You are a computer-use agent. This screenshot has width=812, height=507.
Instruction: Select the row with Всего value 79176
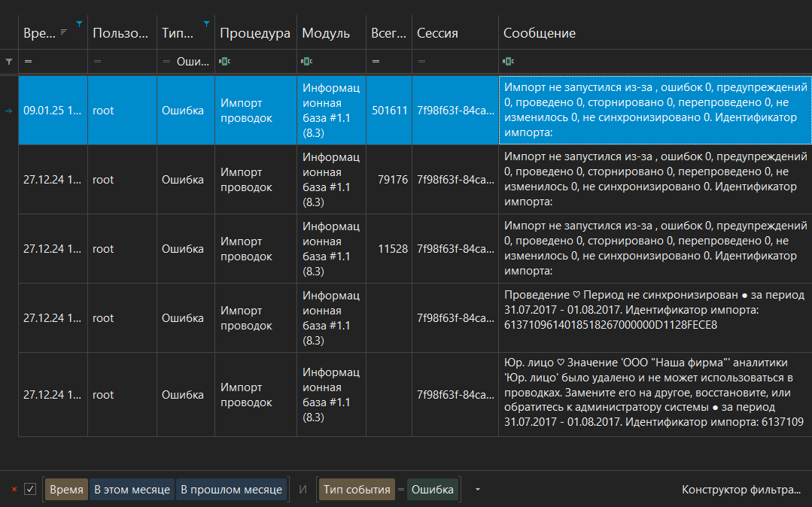point(393,180)
